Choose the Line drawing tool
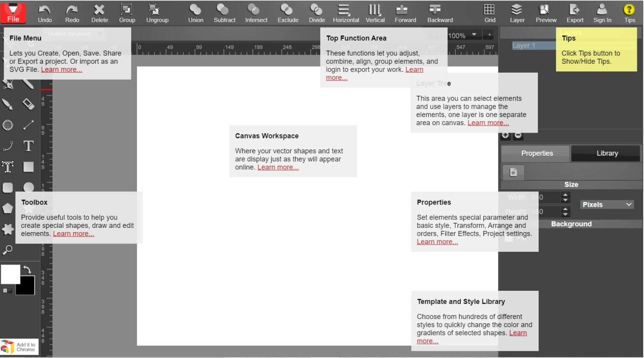Viewport: 644px width, 358px height. click(28, 125)
